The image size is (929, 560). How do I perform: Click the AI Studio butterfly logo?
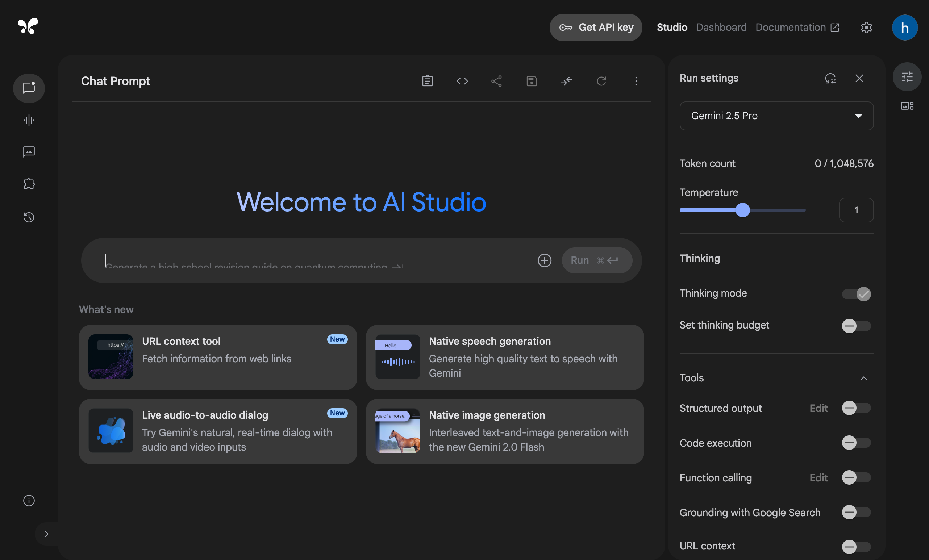(28, 26)
